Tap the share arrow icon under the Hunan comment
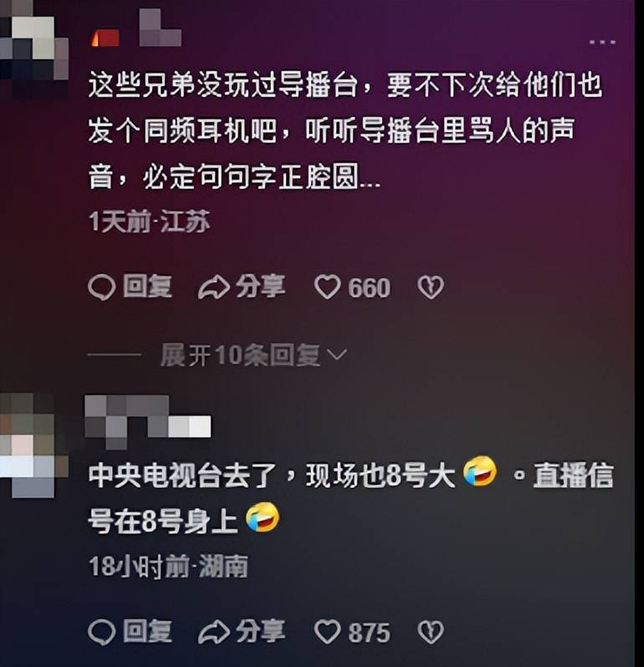The image size is (644, 667). pyautogui.click(x=213, y=633)
